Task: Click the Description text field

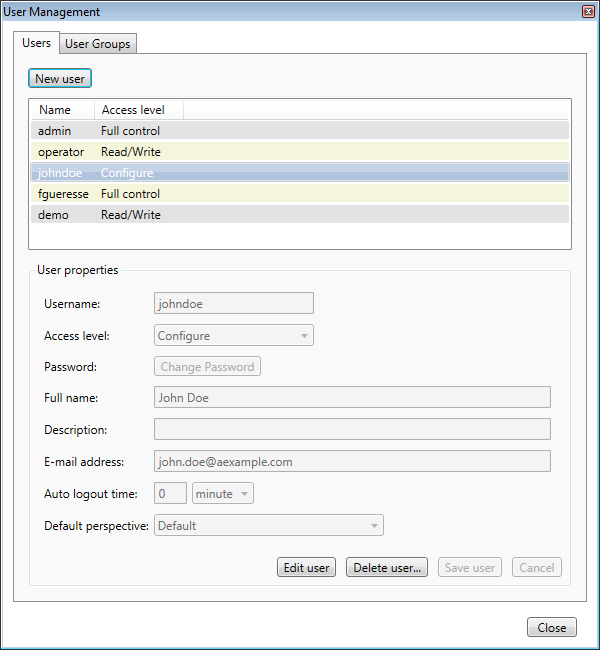Action: (x=352, y=430)
